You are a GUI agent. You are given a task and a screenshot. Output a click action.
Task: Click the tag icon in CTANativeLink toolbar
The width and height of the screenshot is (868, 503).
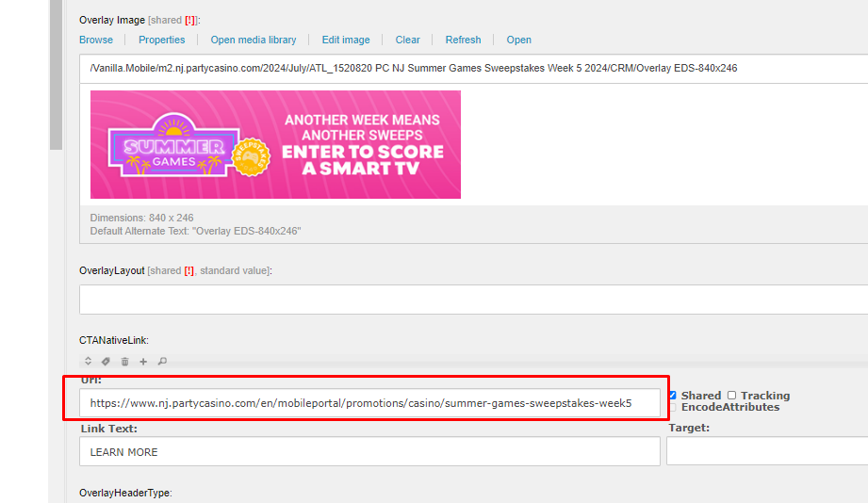tap(106, 362)
